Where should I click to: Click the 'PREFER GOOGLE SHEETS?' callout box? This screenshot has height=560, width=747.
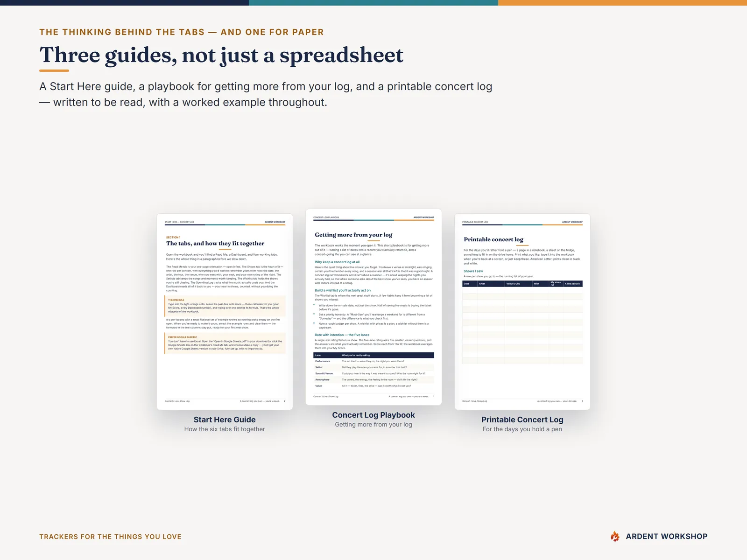[225, 343]
